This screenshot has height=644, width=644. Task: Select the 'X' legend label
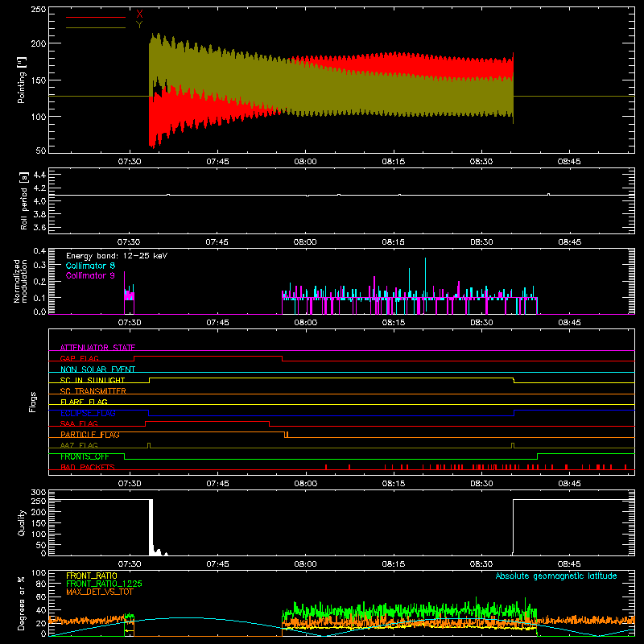(x=139, y=14)
